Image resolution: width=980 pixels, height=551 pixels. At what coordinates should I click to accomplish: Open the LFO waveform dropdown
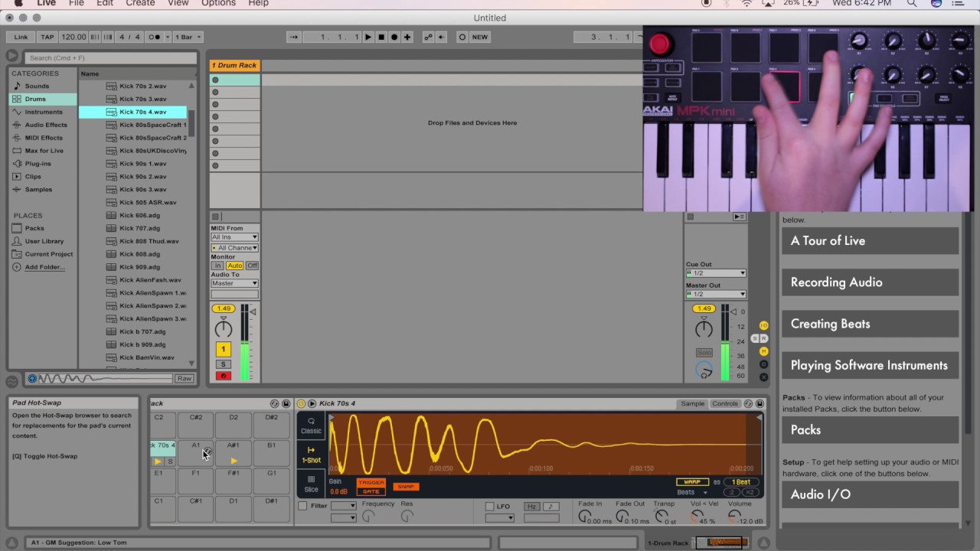tap(500, 518)
